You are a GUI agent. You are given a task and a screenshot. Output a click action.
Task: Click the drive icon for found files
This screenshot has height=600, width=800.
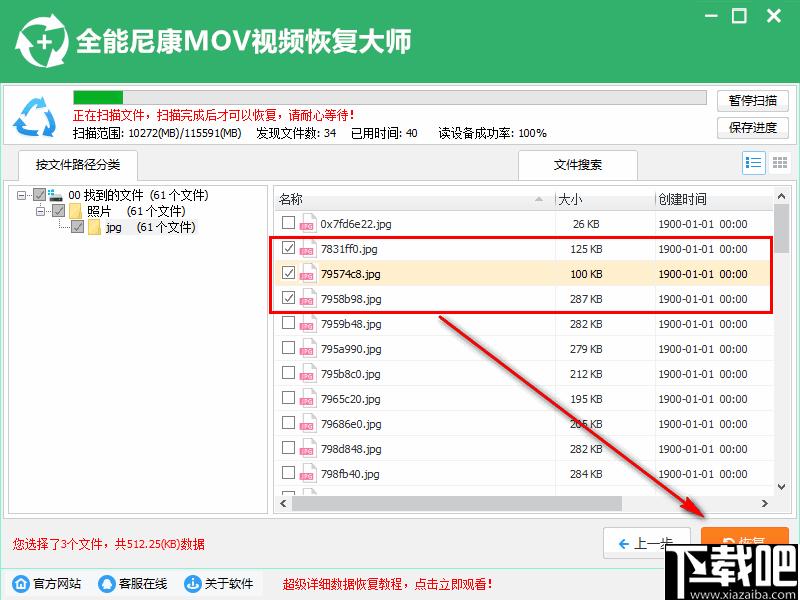tap(55, 195)
